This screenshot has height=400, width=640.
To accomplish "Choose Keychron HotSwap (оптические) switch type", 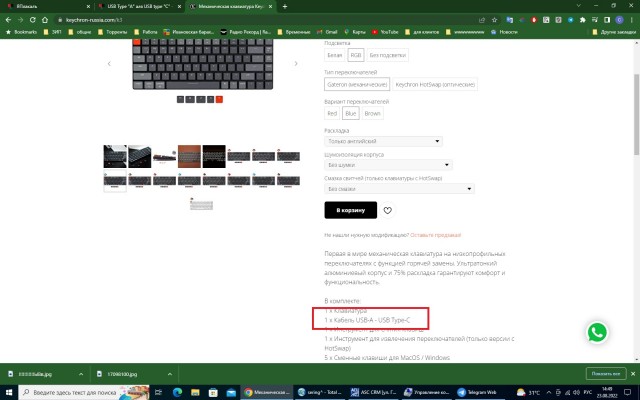I will tap(435, 84).
